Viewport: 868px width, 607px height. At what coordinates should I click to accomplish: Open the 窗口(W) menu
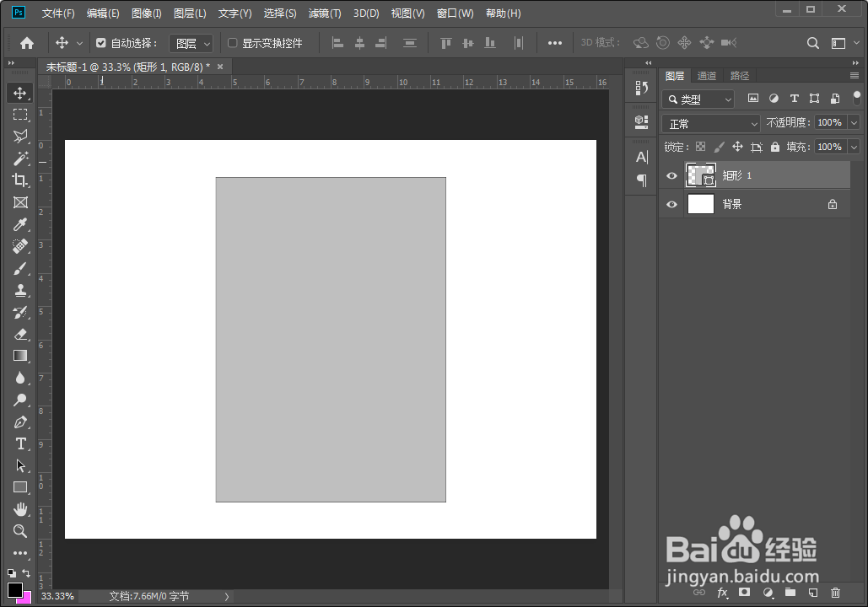click(x=455, y=13)
